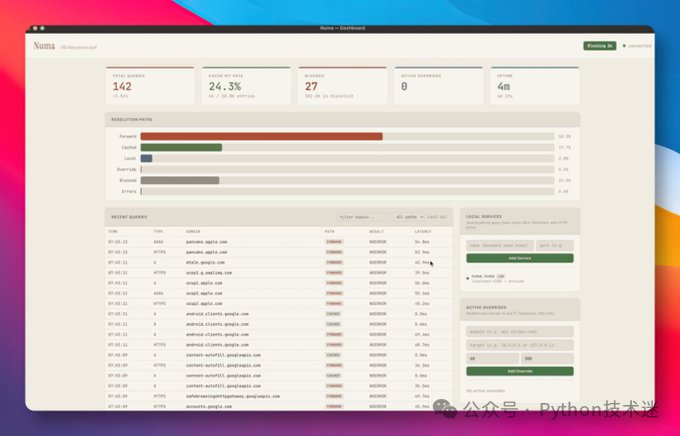The image size is (680, 436).
Task: Select the AAAA ocsp2.apple.com query row
Action: pos(279,293)
